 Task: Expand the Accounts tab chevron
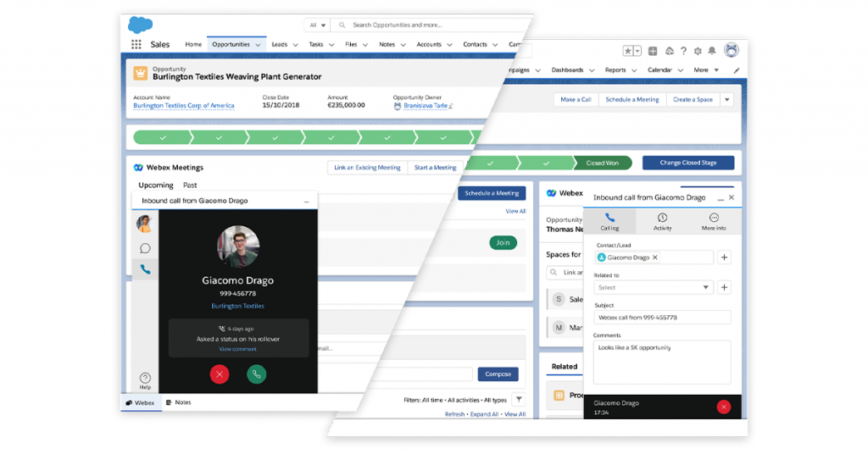(449, 45)
